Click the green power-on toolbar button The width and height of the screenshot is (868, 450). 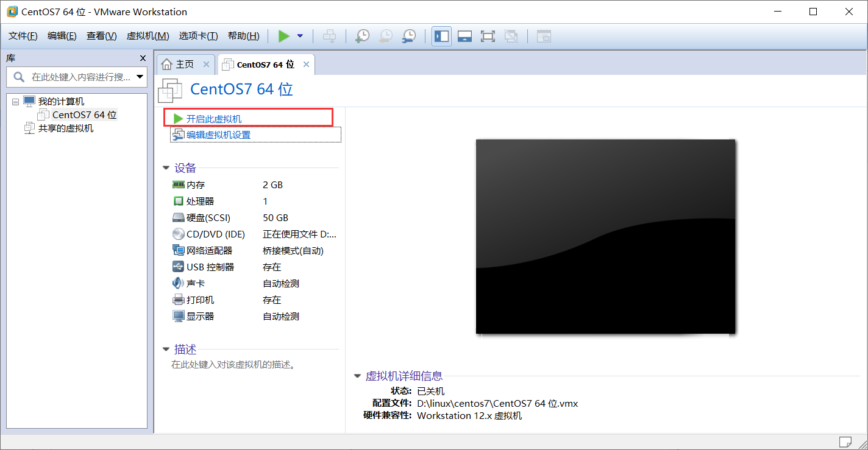click(284, 36)
